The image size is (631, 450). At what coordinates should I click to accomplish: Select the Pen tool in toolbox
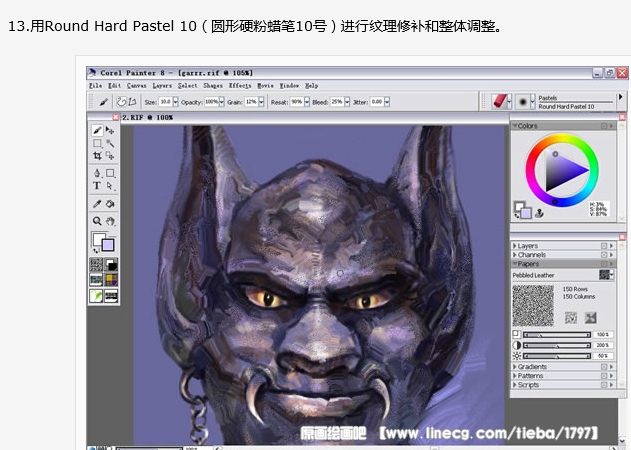[97, 173]
